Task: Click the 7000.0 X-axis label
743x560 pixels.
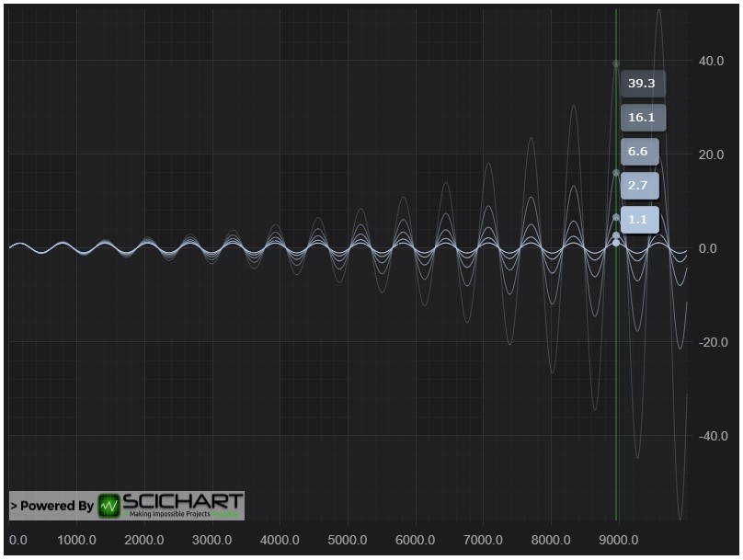Action: click(x=483, y=540)
